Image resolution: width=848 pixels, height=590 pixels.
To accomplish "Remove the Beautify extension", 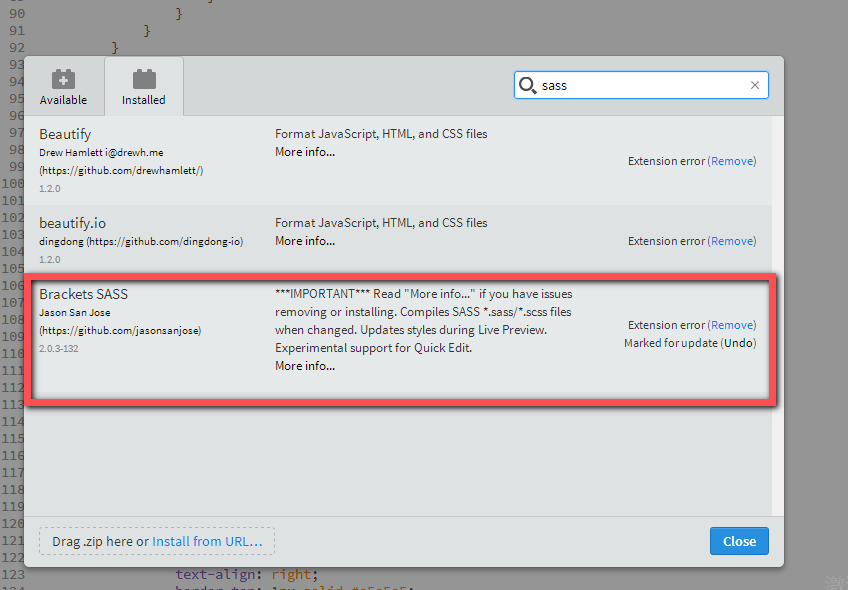I will pyautogui.click(x=732, y=161).
